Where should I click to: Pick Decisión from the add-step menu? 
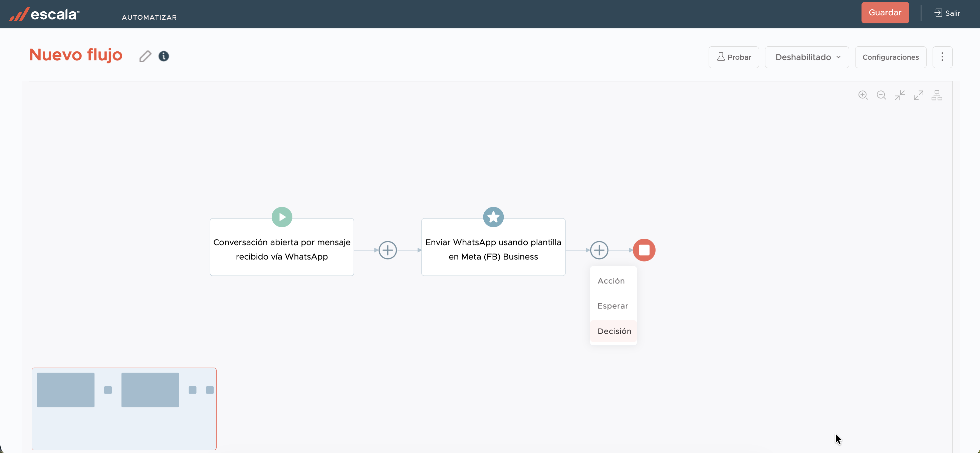pos(614,331)
